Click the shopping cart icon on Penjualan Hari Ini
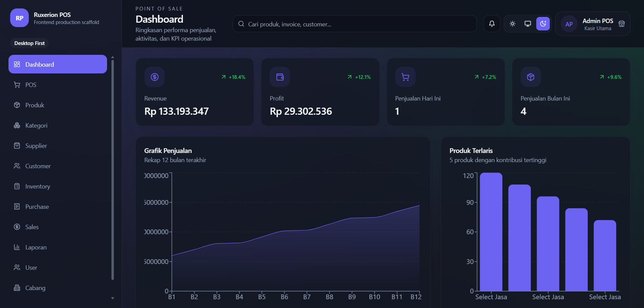Viewport: 644px width, 308px height. [405, 77]
